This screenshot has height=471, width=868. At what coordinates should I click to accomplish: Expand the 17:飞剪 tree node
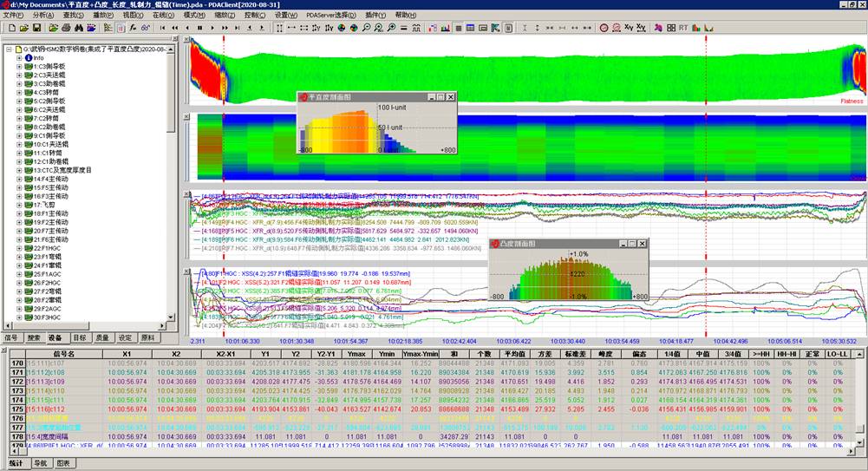coord(19,206)
